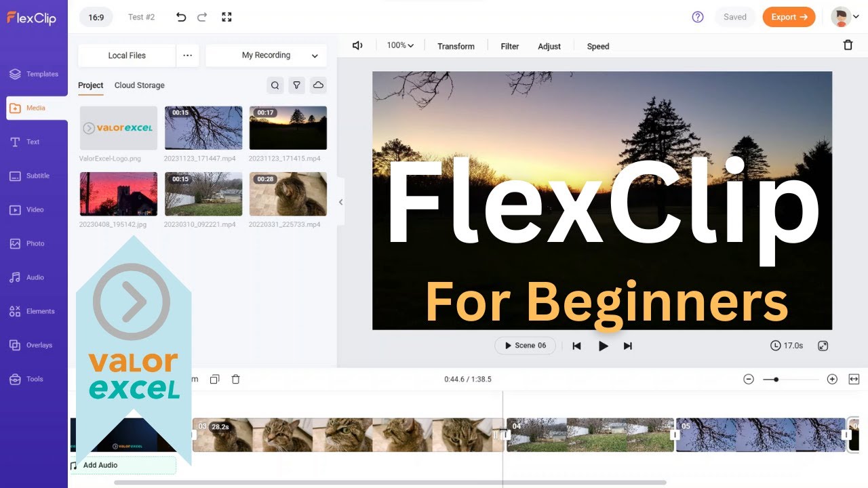This screenshot has width=868, height=488.
Task: Open the Speed options
Action: coord(598,46)
